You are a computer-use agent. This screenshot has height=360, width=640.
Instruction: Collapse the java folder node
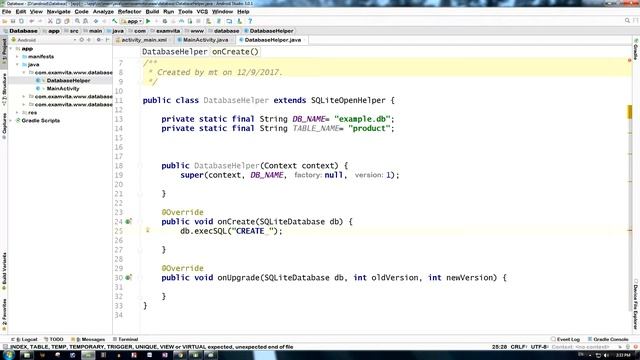coord(18,64)
